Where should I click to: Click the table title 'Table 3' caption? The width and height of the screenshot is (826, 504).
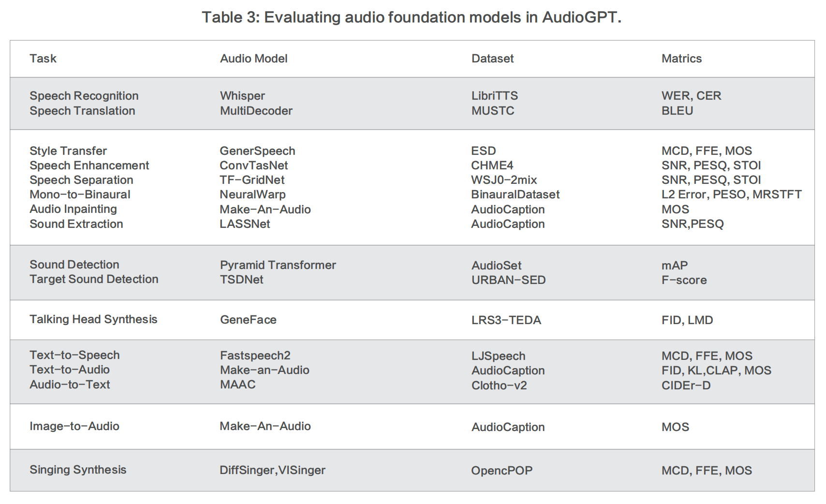click(x=411, y=17)
